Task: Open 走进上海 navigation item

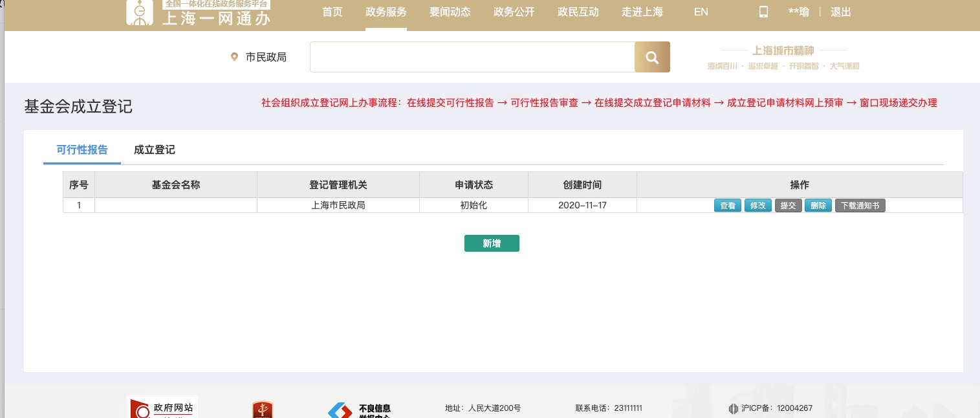Action: pos(642,12)
